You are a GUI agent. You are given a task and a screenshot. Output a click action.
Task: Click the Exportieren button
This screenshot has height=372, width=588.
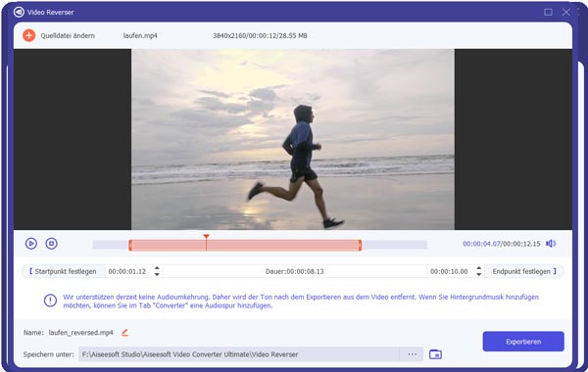[x=523, y=342]
